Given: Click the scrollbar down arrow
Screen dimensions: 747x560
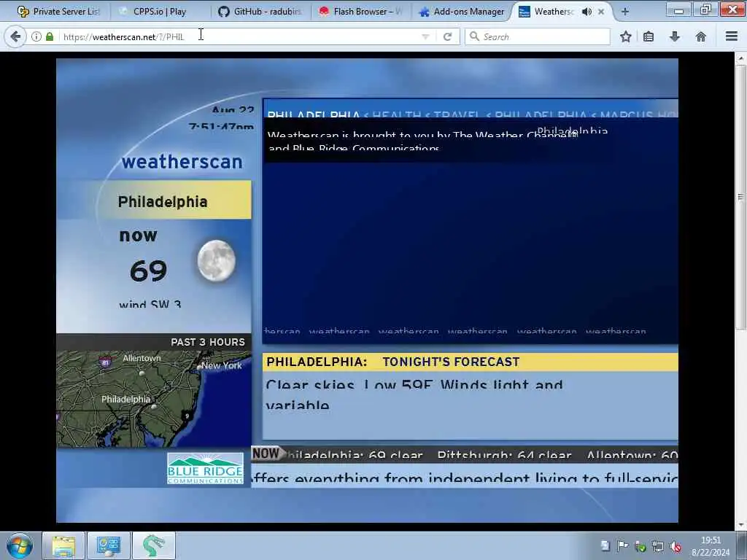Looking at the screenshot, I should tap(740, 525).
